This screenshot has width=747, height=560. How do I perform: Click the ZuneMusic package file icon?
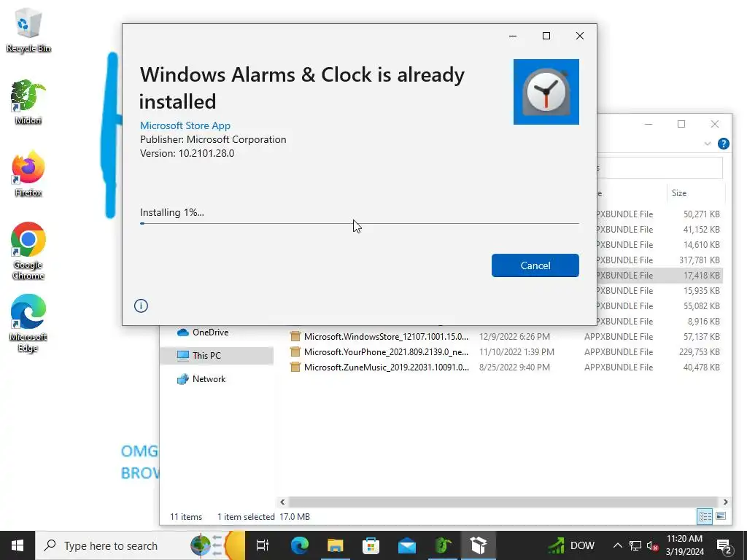[295, 367]
